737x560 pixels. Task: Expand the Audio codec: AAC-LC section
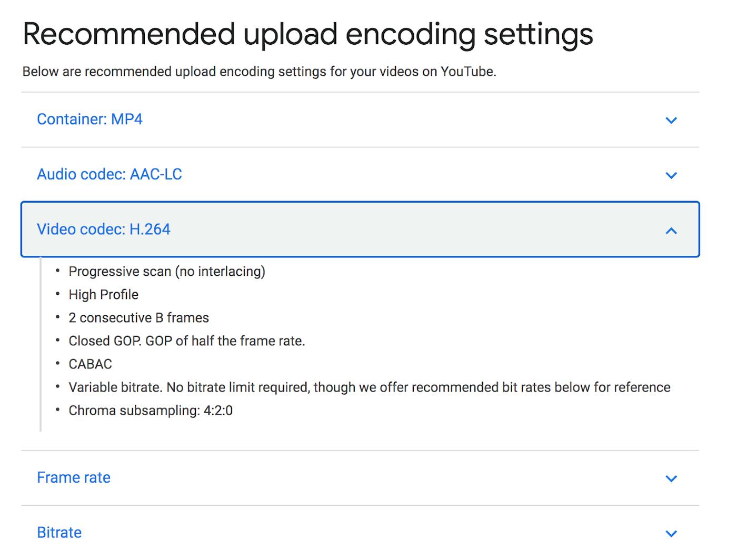[109, 174]
